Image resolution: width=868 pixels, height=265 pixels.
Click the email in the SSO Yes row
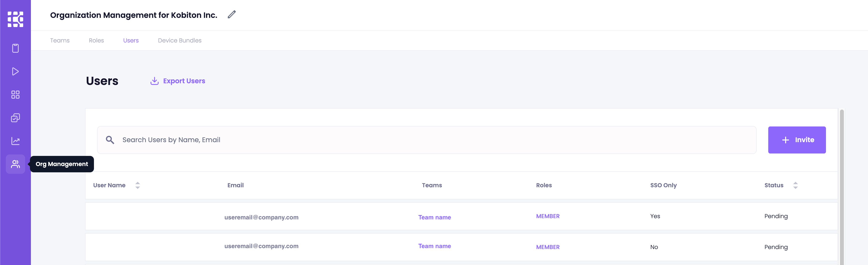(x=262, y=217)
